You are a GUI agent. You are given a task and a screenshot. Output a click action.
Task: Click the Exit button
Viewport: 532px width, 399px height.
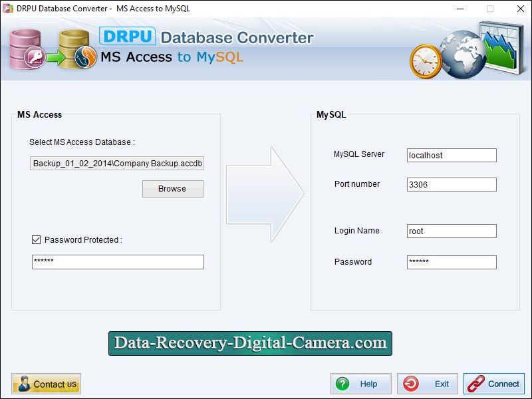click(427, 384)
